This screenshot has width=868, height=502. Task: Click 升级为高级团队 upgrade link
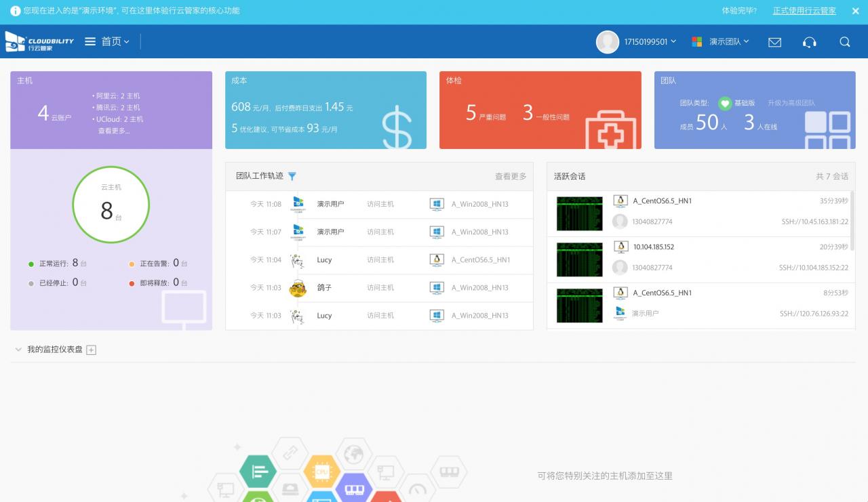[791, 103]
